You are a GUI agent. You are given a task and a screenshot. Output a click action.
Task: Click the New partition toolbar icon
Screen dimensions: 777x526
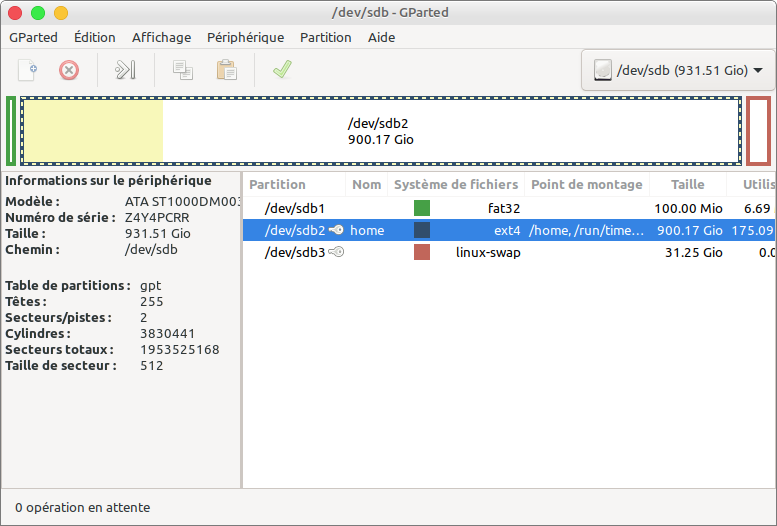point(28,70)
